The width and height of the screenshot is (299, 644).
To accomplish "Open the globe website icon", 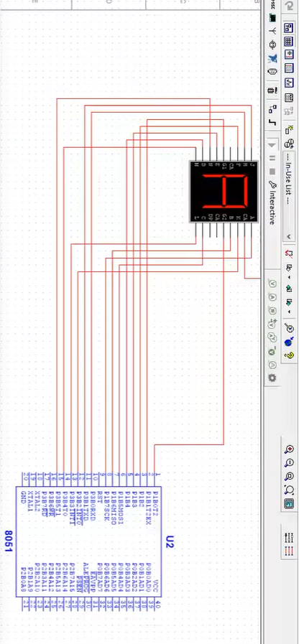I will (x=289, y=342).
